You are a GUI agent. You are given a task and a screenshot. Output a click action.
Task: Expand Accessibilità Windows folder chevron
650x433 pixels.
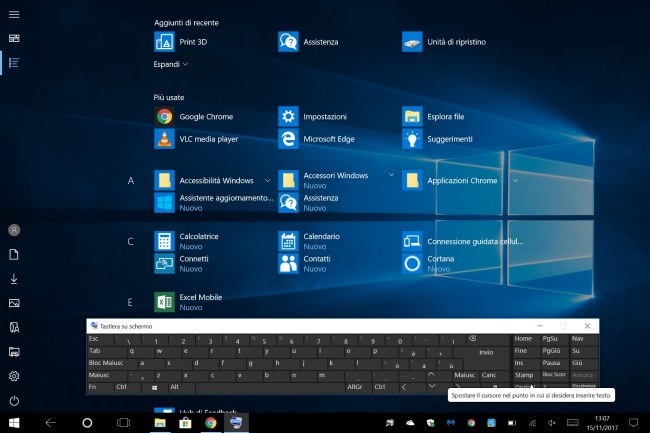coord(267,181)
